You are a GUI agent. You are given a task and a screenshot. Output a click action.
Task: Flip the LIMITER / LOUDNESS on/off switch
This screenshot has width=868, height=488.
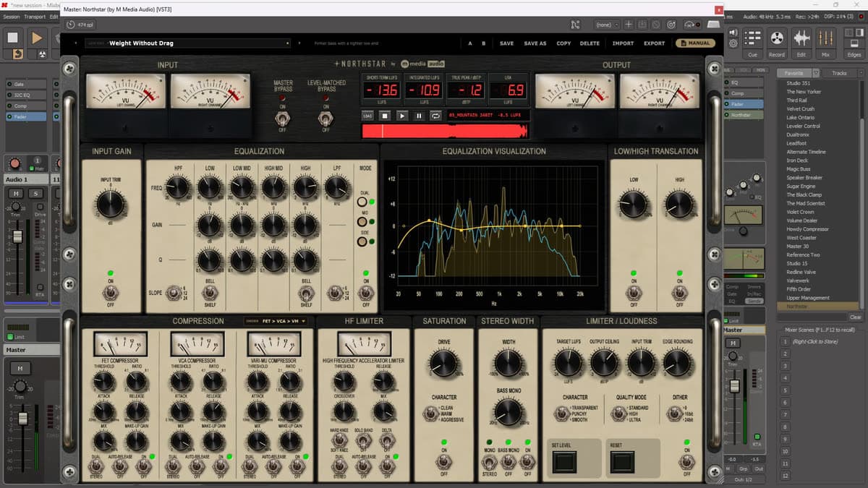pos(686,461)
